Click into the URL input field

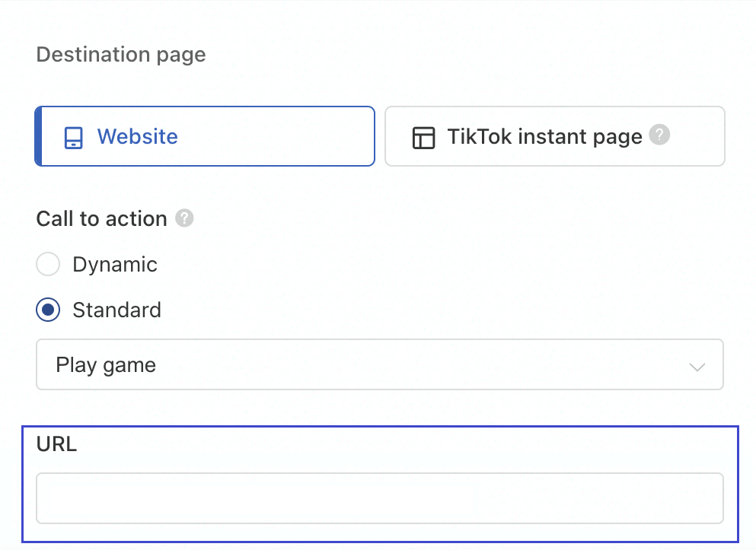tap(380, 498)
